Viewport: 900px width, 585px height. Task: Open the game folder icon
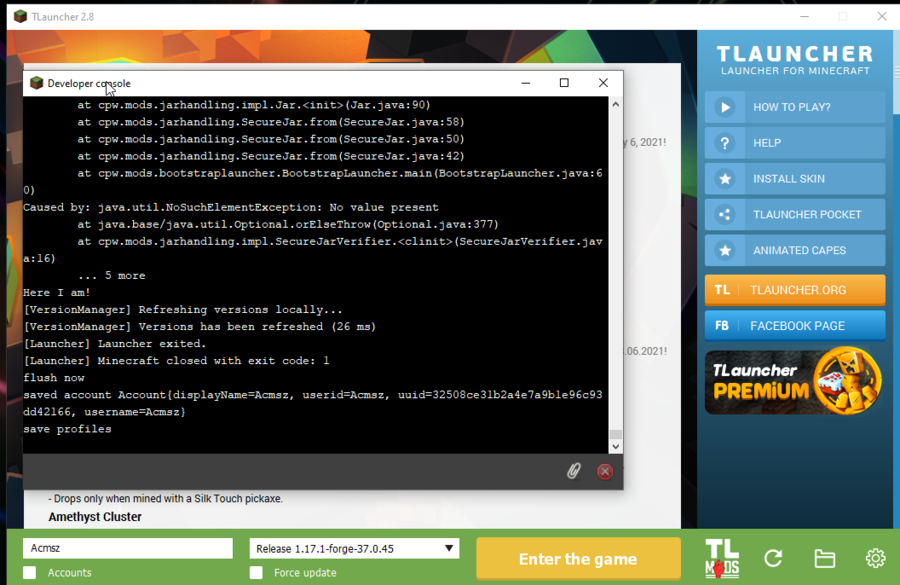click(824, 559)
